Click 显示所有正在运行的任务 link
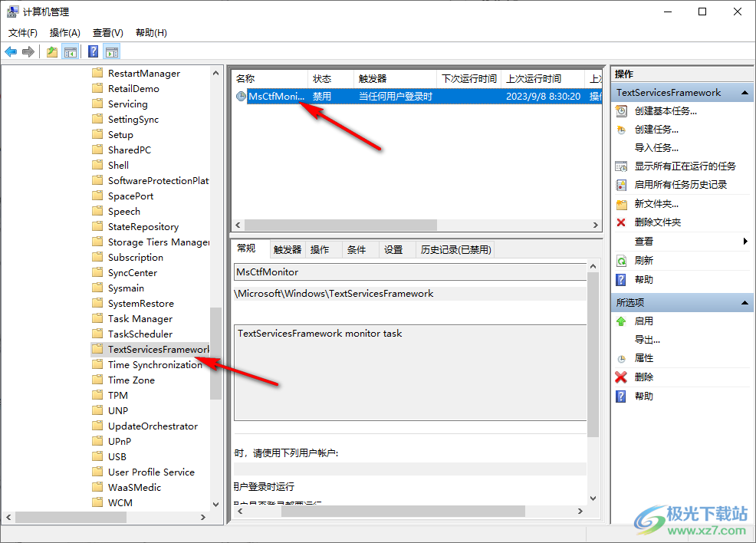 point(685,166)
